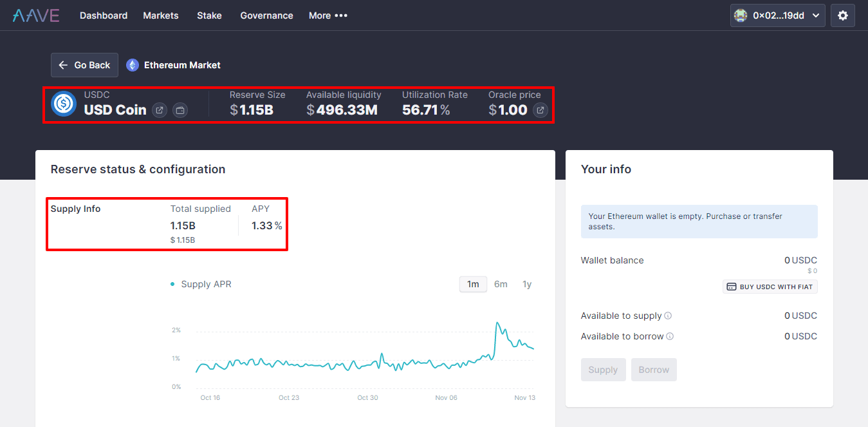
Task: Open USD Coin external explorer link icon
Action: pos(160,110)
